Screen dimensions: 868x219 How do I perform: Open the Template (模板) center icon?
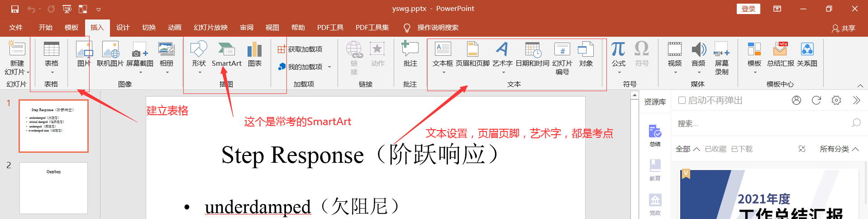(x=754, y=58)
